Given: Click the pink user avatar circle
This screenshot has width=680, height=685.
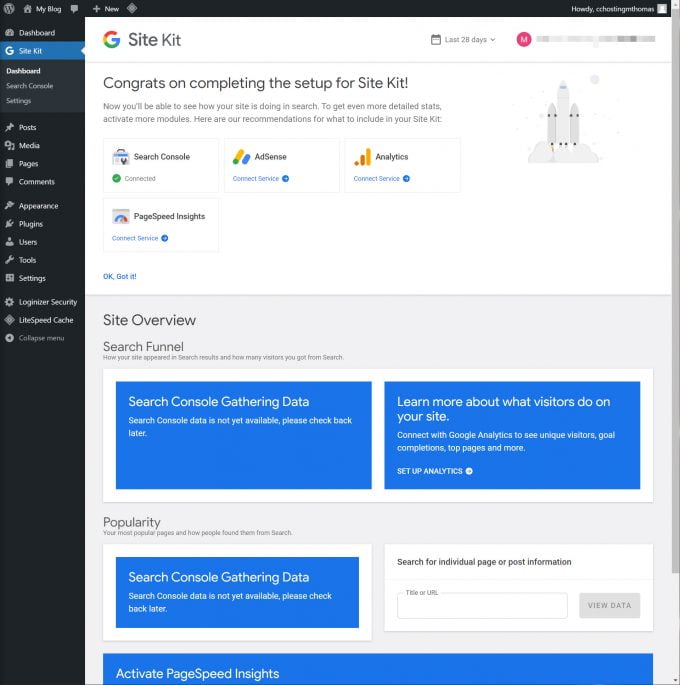Looking at the screenshot, I should pyautogui.click(x=524, y=40).
